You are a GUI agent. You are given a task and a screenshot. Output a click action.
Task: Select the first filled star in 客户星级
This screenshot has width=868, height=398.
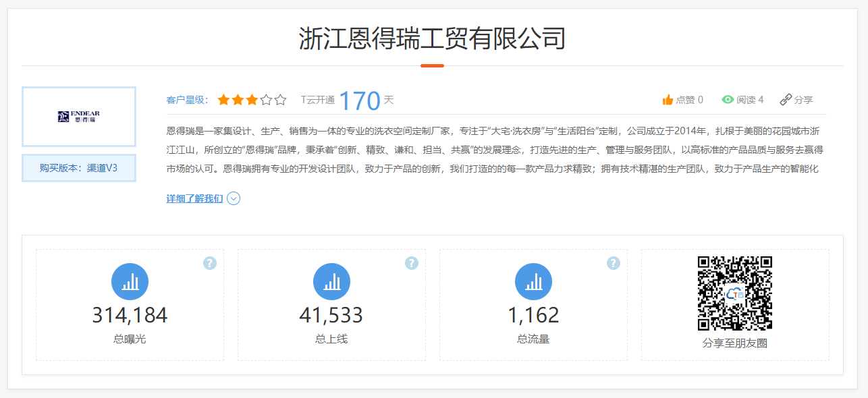pos(223,100)
